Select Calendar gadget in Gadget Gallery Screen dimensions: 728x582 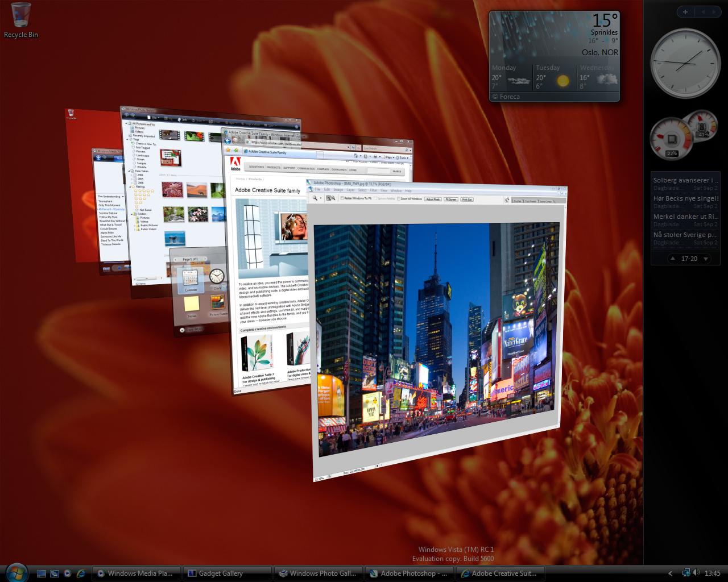coord(191,280)
